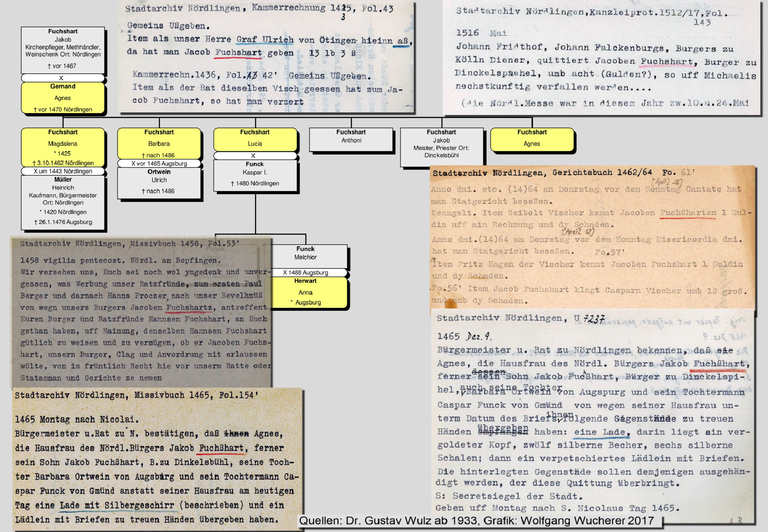The width and height of the screenshot is (768, 532).
Task: Open Missivbuch 1458 Fol.53 document scan
Action: pos(140,312)
